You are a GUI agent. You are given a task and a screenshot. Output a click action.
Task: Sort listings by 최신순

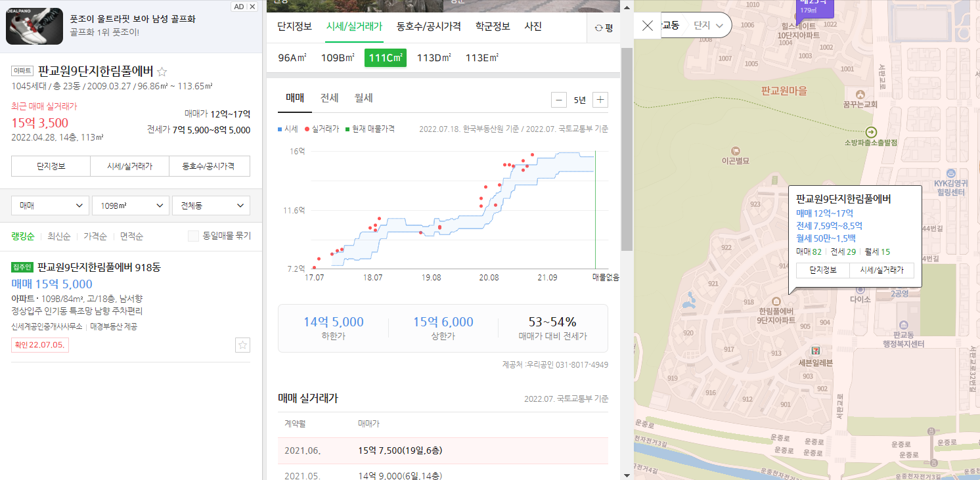coord(58,236)
